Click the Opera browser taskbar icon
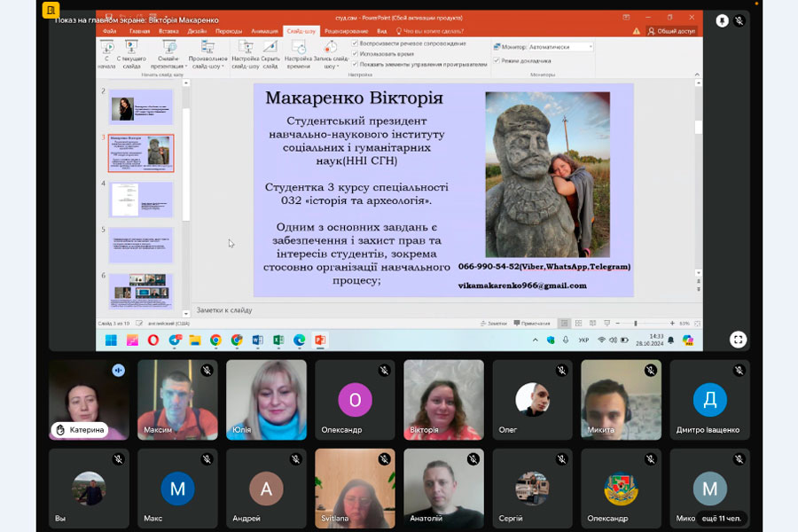 (x=153, y=340)
